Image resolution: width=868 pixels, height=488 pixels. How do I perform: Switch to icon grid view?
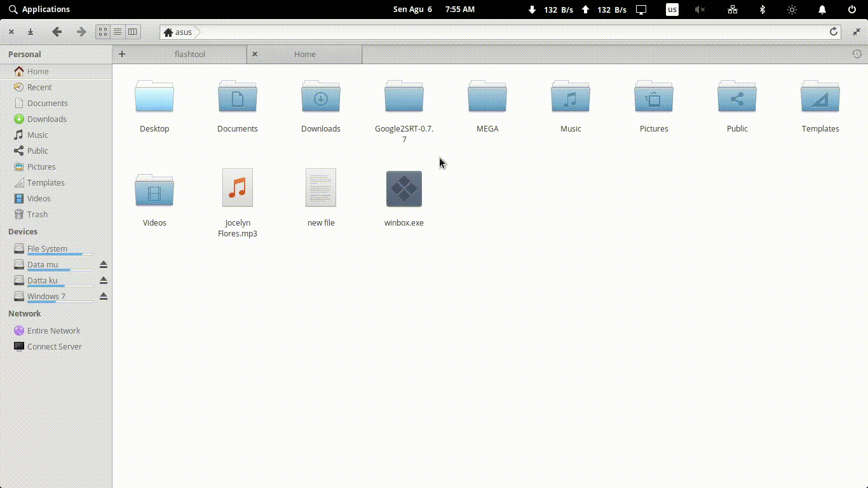(x=103, y=32)
